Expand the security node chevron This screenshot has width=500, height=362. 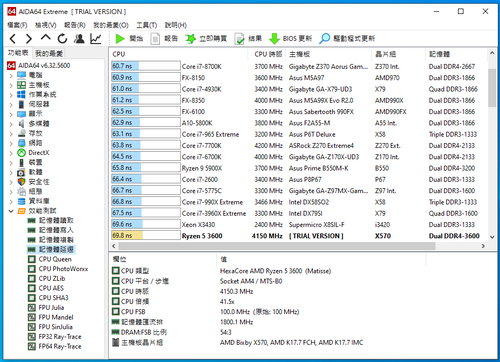11,182
